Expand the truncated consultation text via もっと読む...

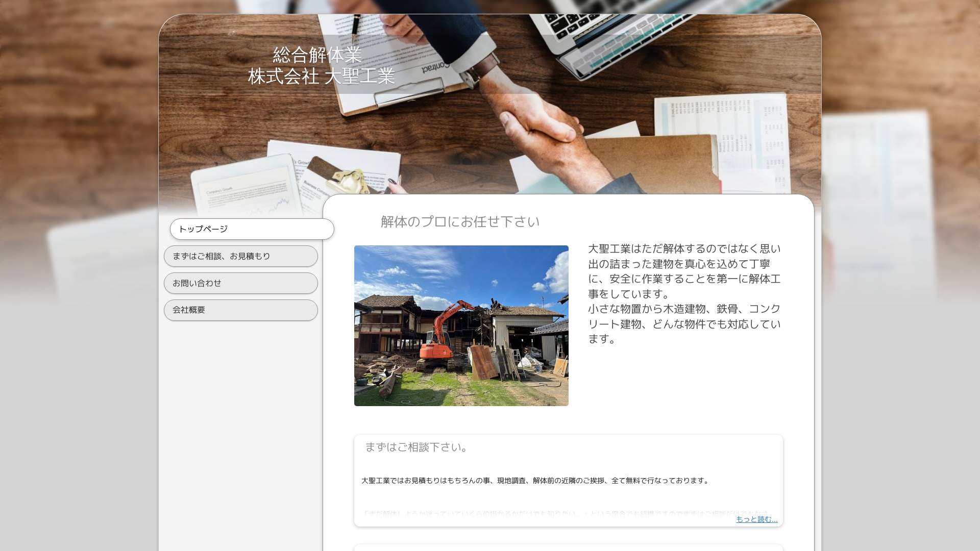pyautogui.click(x=756, y=519)
